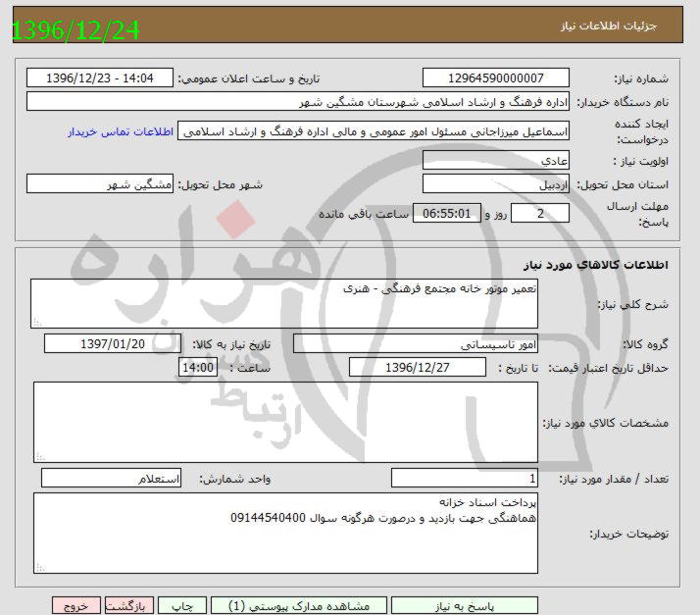Click the empty مشخصات کالای مورد نیاز text area

tap(285, 422)
